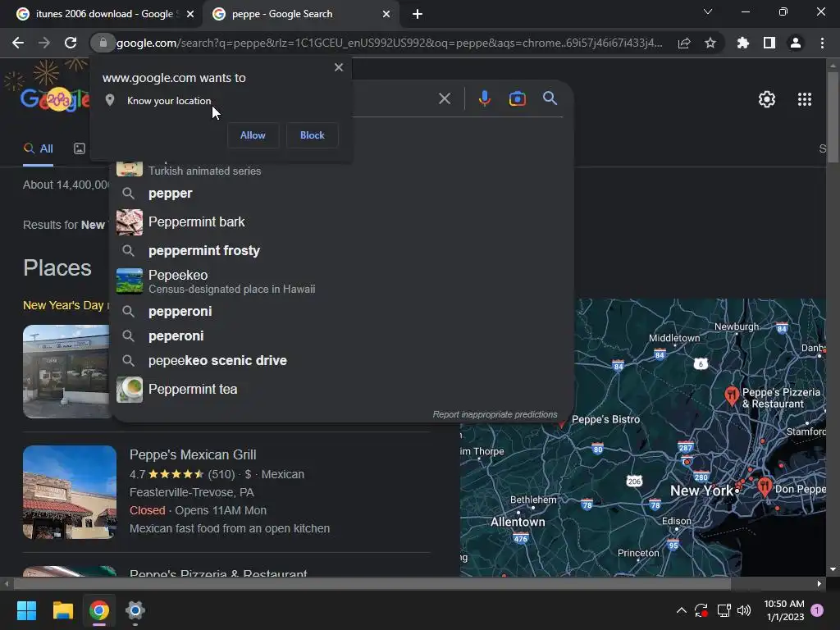Allow Google to know your location
840x630 pixels.
(253, 135)
